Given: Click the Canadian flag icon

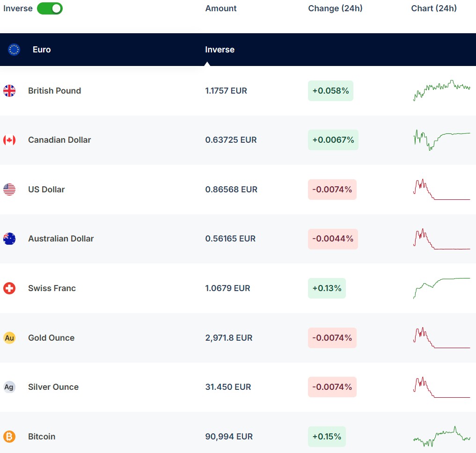Looking at the screenshot, I should click(9, 140).
